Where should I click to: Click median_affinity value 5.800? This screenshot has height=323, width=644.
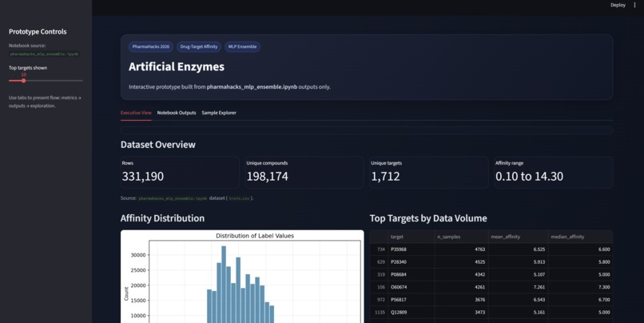click(580, 261)
